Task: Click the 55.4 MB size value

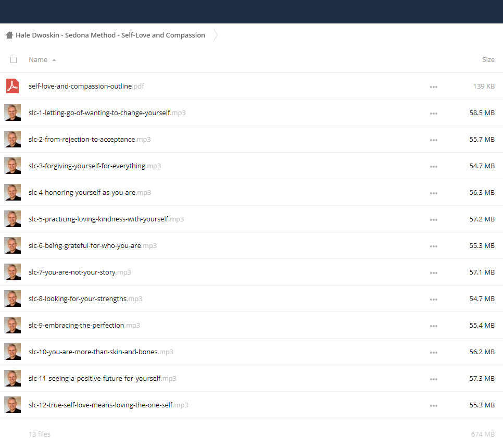Action: [x=482, y=326]
